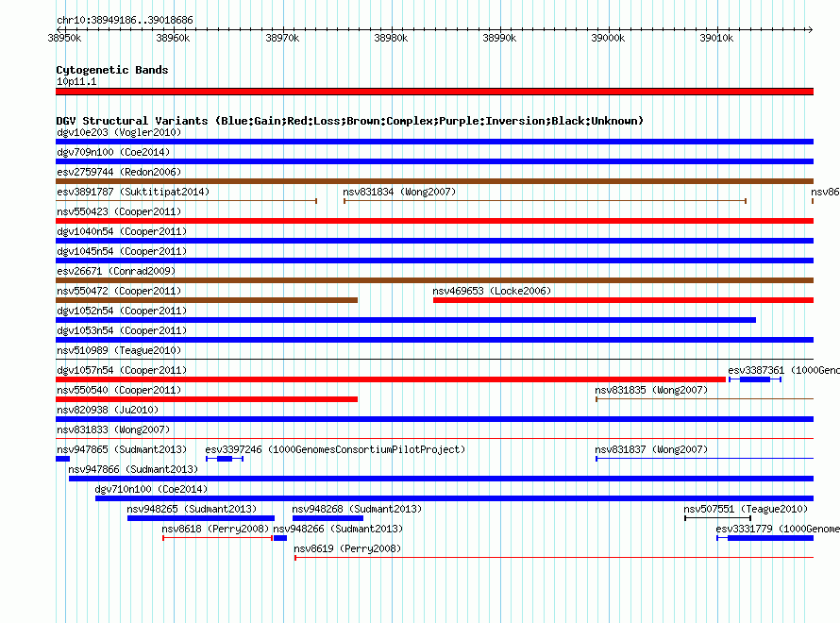Open the dgv10e203 (Vogler2010) variant label

[x=119, y=132]
